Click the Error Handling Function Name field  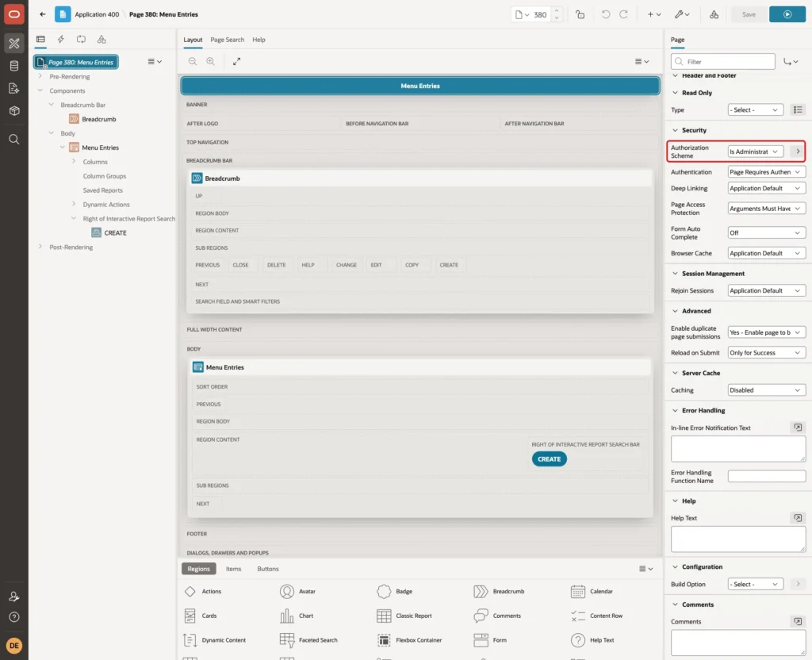[767, 476]
